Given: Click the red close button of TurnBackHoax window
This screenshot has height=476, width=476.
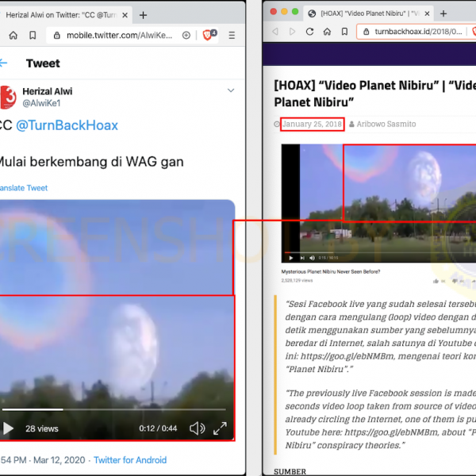Looking at the screenshot, I should click(273, 12).
